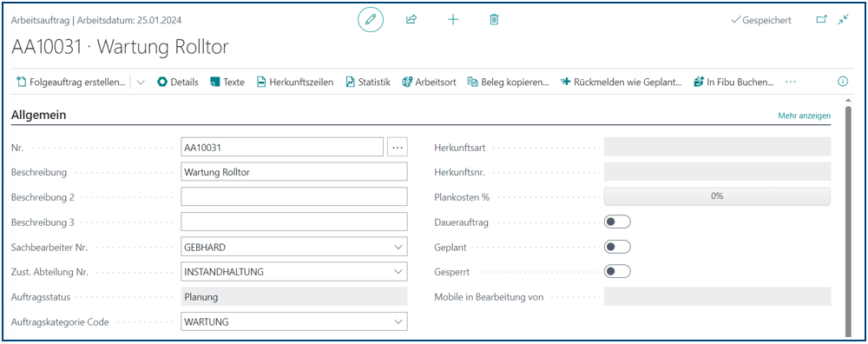
Task: Click Beleg kopieren action label
Action: (x=515, y=82)
